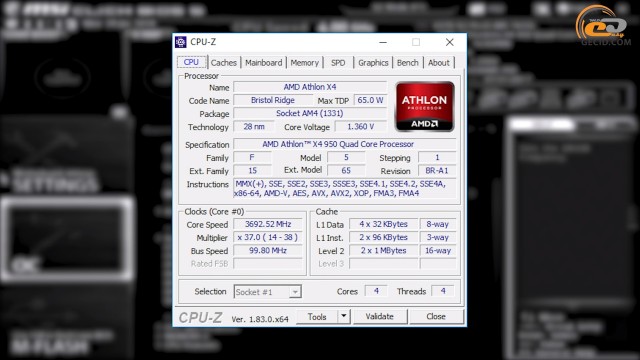Expand the Tools dropdown arrow
Viewport: 640px width, 360px height.
344,317
